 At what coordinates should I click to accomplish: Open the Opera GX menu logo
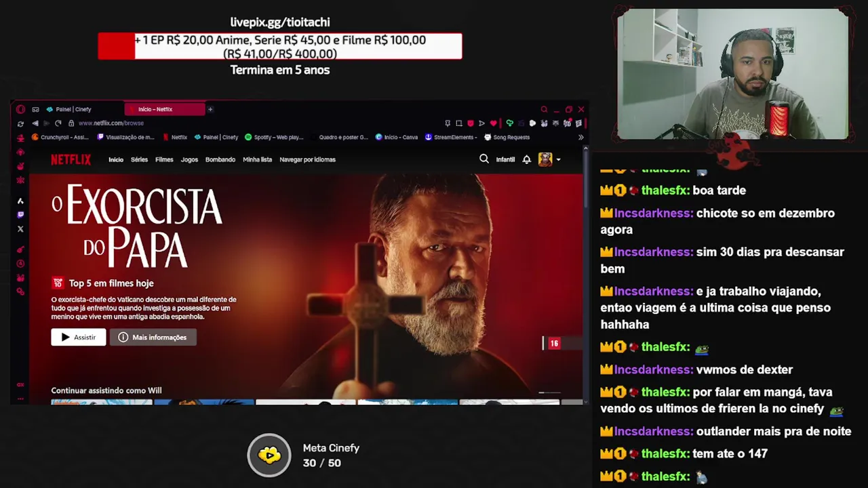(20, 109)
